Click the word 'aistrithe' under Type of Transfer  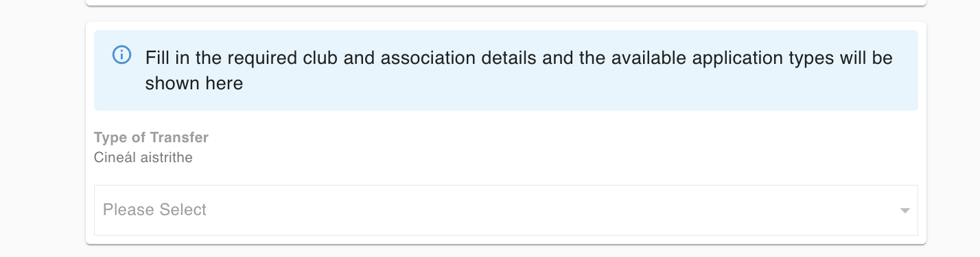pyautogui.click(x=164, y=157)
